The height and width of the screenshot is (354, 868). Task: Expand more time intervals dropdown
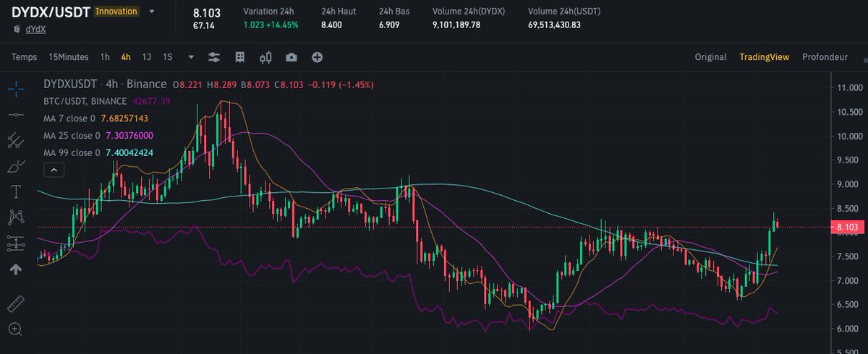click(x=191, y=57)
